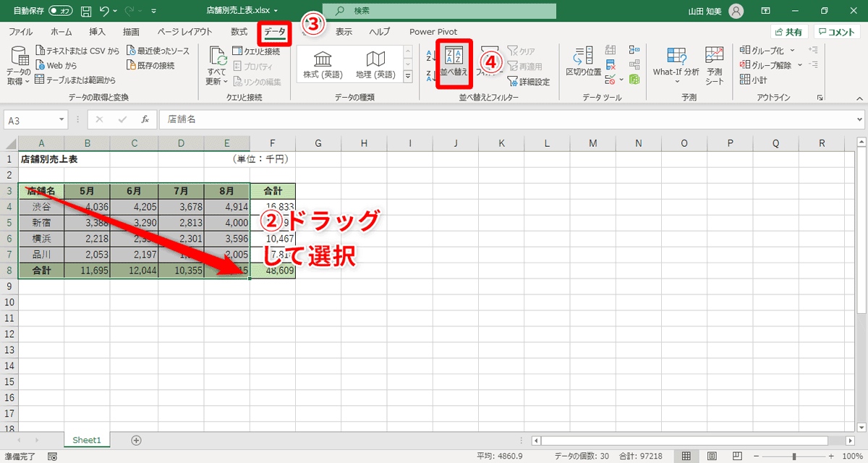Image resolution: width=868 pixels, height=463 pixels.
Task: Click the コメント button
Action: 836,31
